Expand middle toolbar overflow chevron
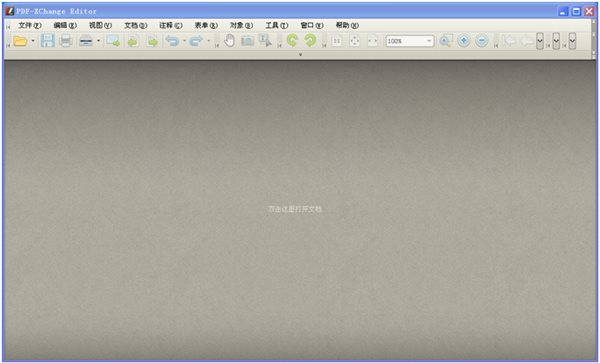The image size is (600, 363). coord(556,41)
